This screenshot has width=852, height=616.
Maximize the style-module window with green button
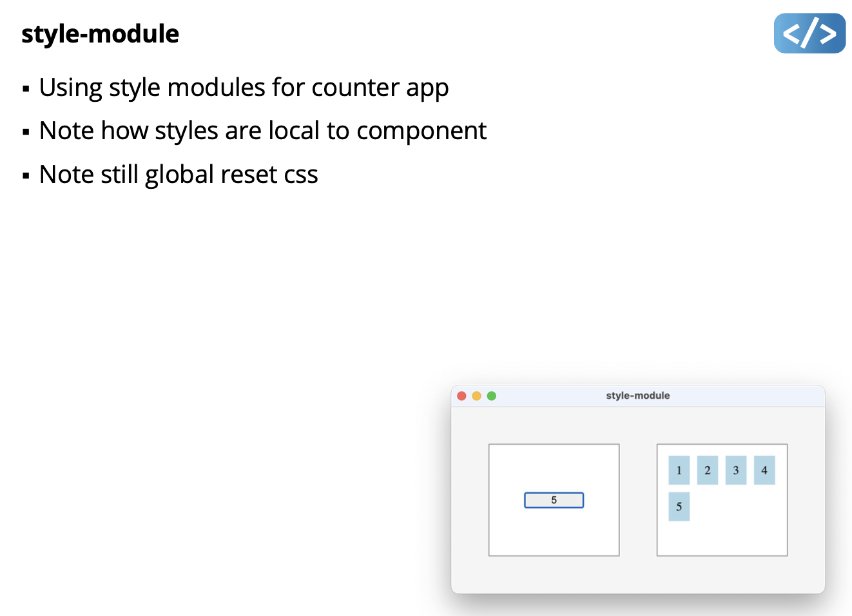coord(492,396)
